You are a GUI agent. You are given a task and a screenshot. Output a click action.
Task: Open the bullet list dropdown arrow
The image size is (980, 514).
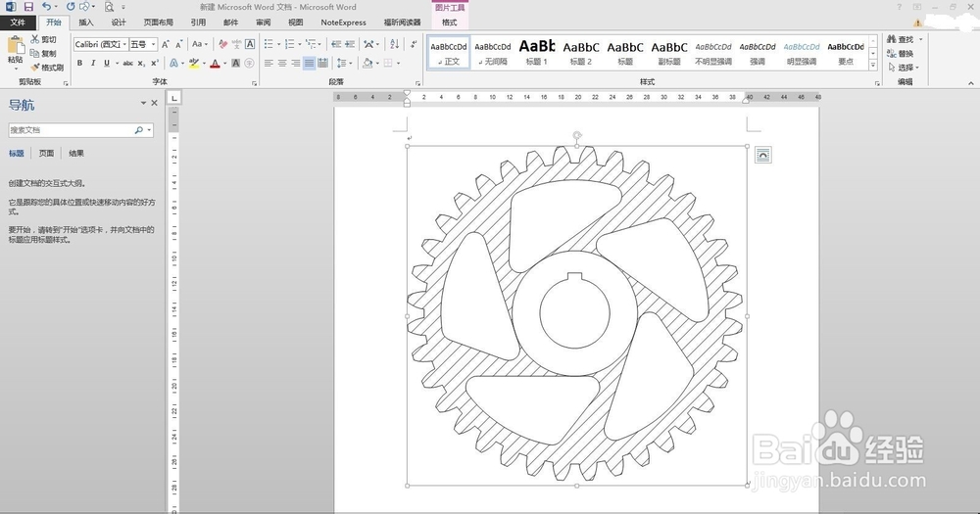pyautogui.click(x=278, y=44)
